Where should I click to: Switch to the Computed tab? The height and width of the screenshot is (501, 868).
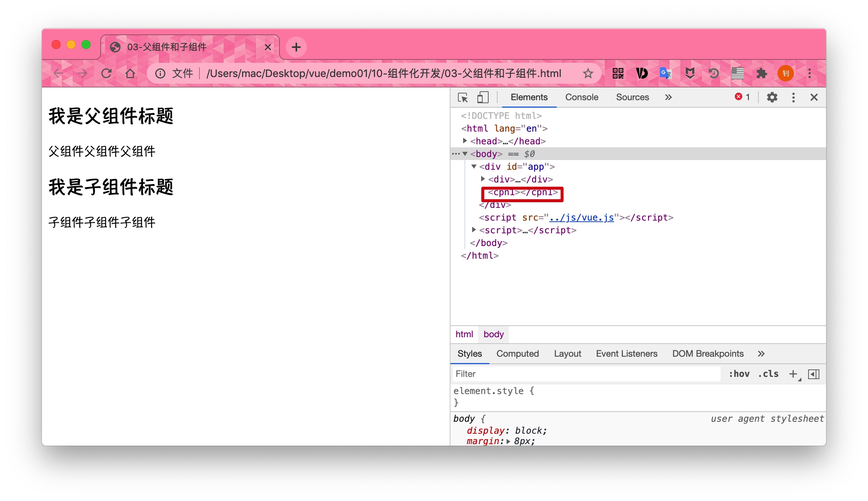[517, 354]
